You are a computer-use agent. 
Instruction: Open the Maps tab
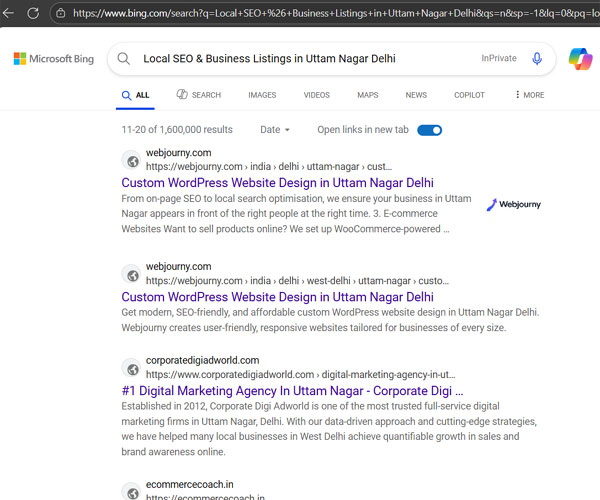367,95
